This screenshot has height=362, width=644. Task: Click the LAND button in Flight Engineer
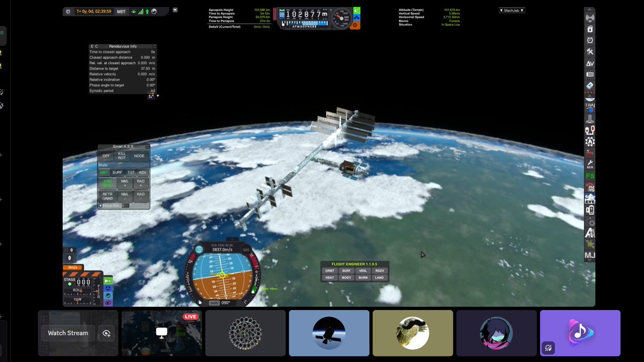point(379,278)
